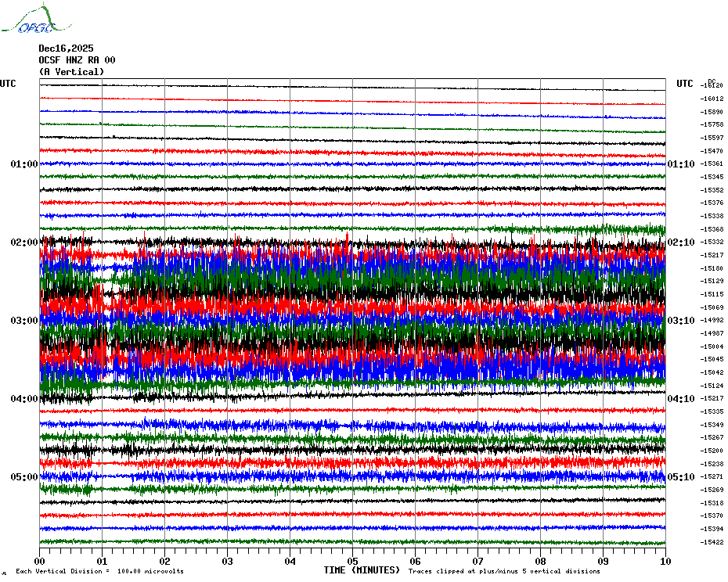Click the DC offset value "-15349"
Viewport: 728px width, 582px height.
coord(712,425)
